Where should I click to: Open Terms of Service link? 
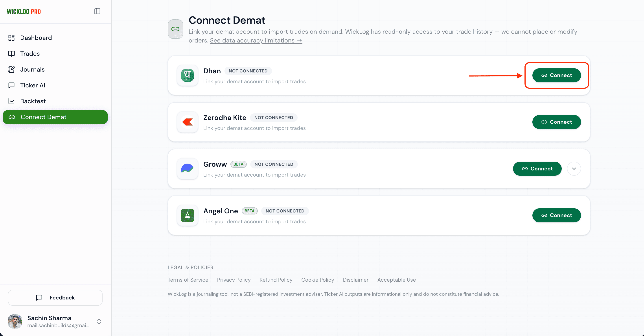(x=188, y=280)
